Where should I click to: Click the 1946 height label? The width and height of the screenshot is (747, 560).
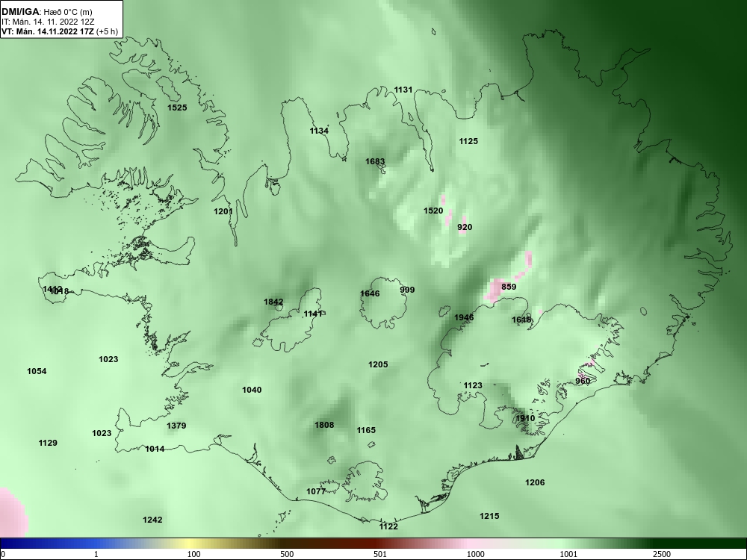(464, 317)
